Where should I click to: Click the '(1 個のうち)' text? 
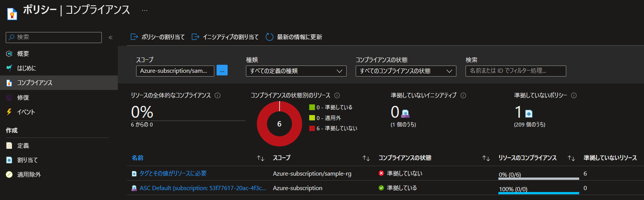pyautogui.click(x=403, y=125)
